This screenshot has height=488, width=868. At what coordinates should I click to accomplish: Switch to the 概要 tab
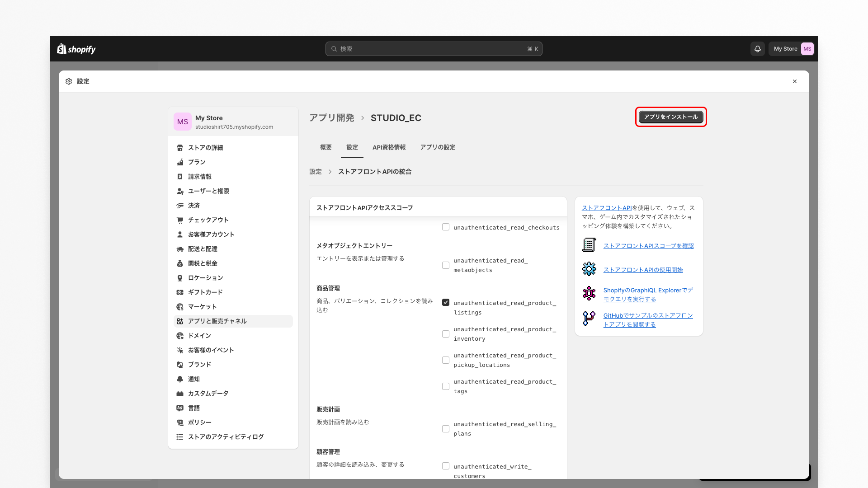(x=326, y=147)
